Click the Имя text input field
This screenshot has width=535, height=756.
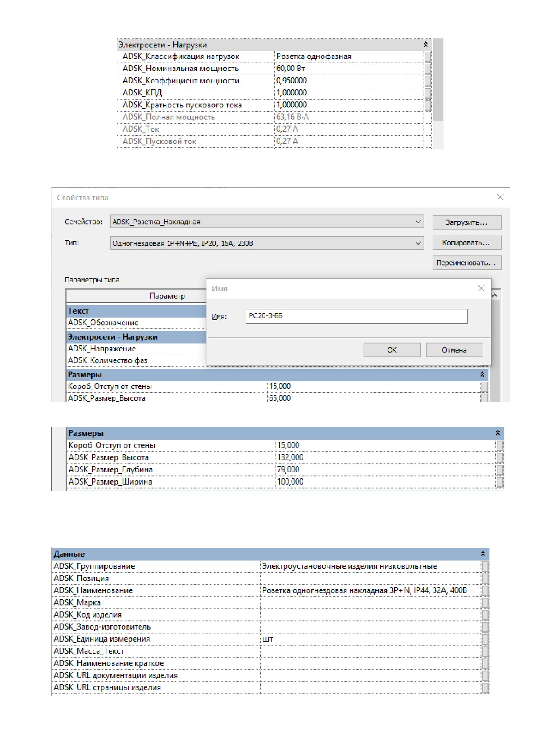pos(356,316)
